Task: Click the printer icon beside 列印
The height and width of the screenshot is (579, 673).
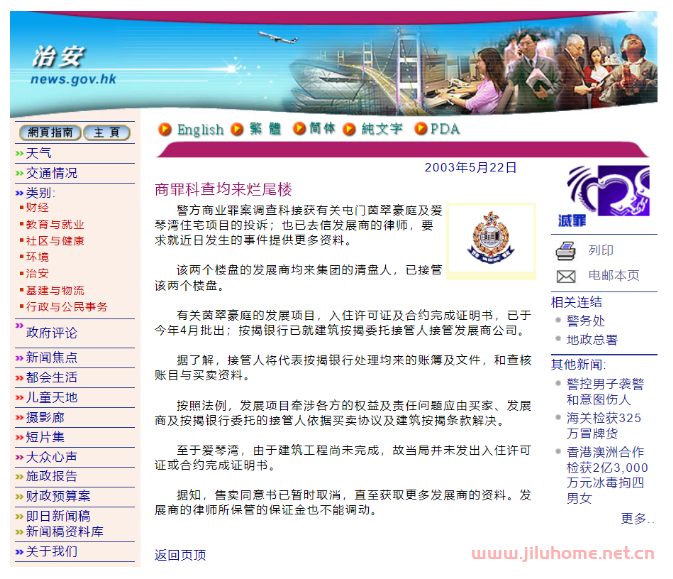Action: coord(566,251)
